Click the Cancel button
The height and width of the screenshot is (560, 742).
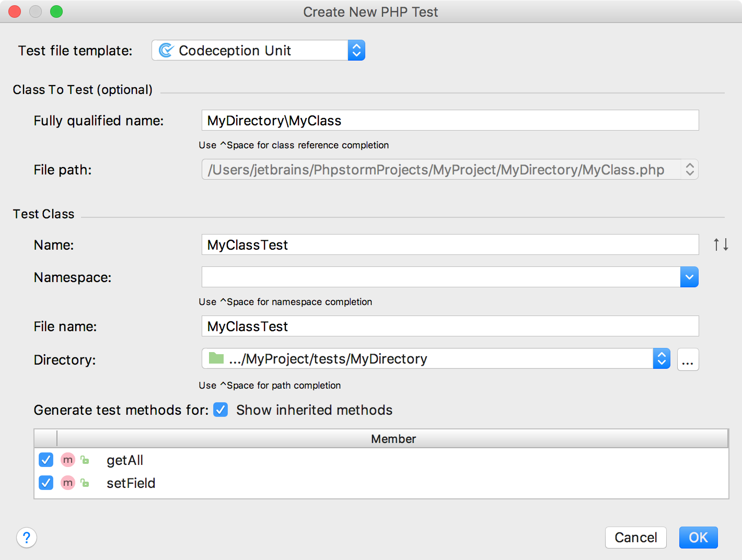click(x=635, y=537)
